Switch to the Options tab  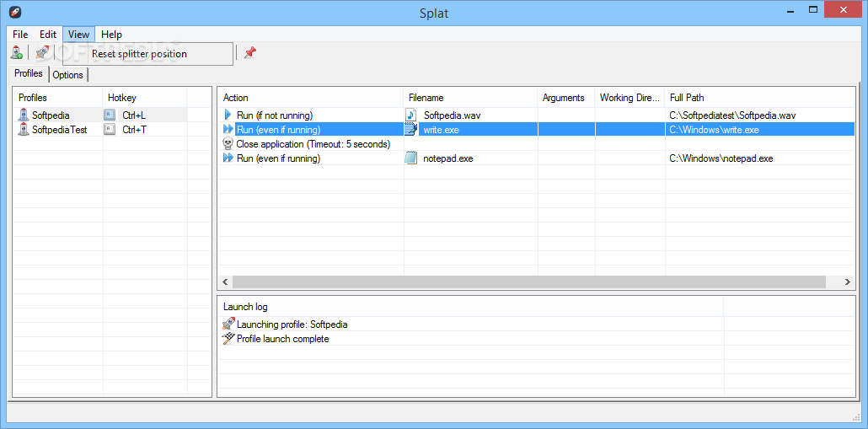point(67,75)
